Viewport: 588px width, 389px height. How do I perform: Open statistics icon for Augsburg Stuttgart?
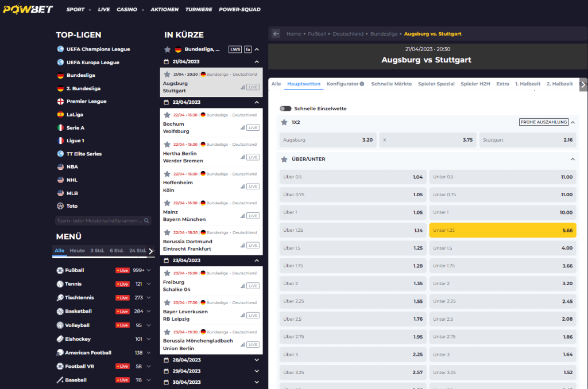coord(243,87)
